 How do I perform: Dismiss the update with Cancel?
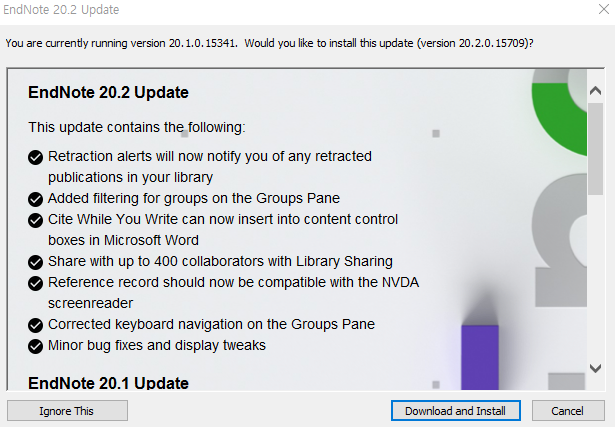pos(568,411)
